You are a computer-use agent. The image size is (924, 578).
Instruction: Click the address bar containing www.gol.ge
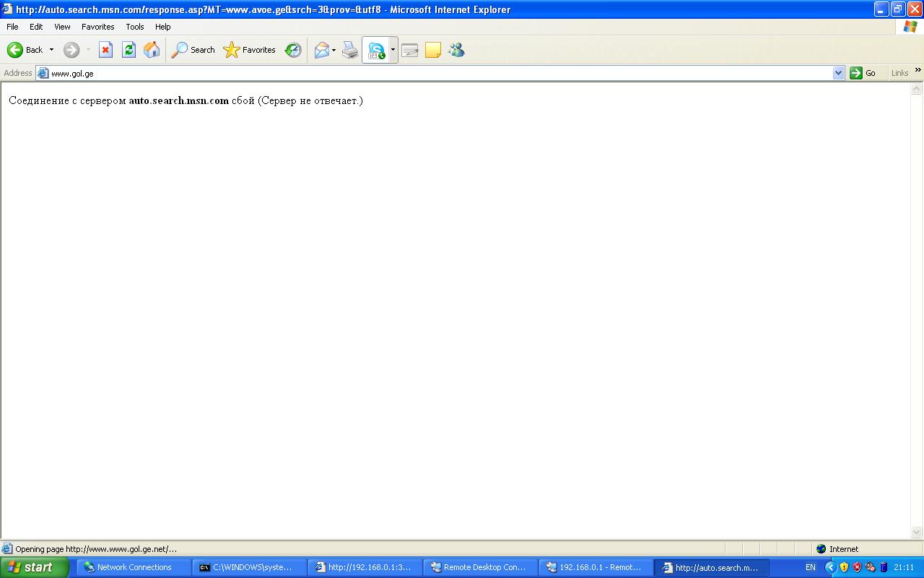click(x=440, y=73)
